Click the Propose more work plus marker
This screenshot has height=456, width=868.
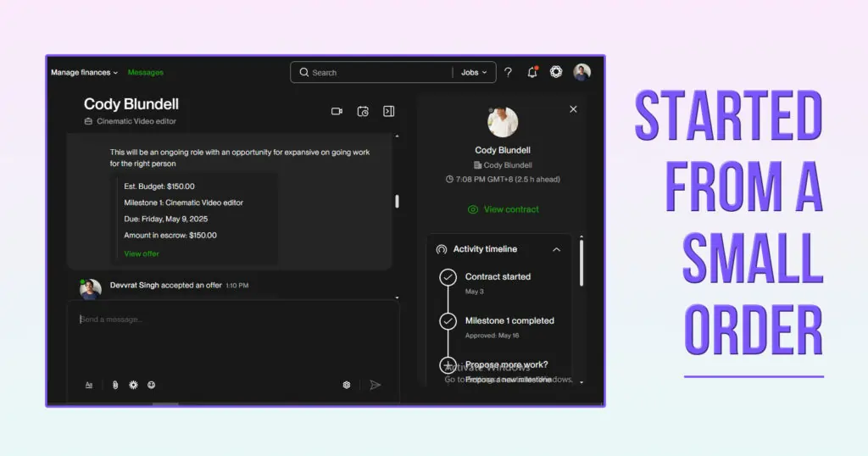[x=448, y=365]
